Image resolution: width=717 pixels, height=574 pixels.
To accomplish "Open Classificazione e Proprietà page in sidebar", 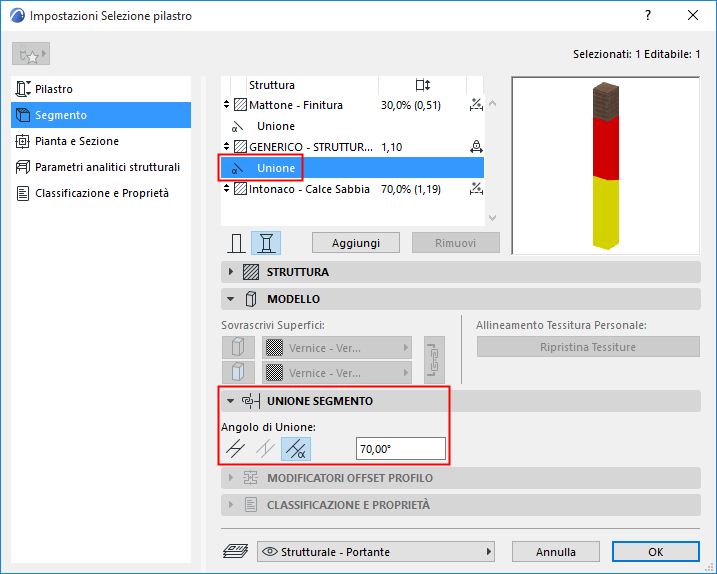I will [101, 193].
